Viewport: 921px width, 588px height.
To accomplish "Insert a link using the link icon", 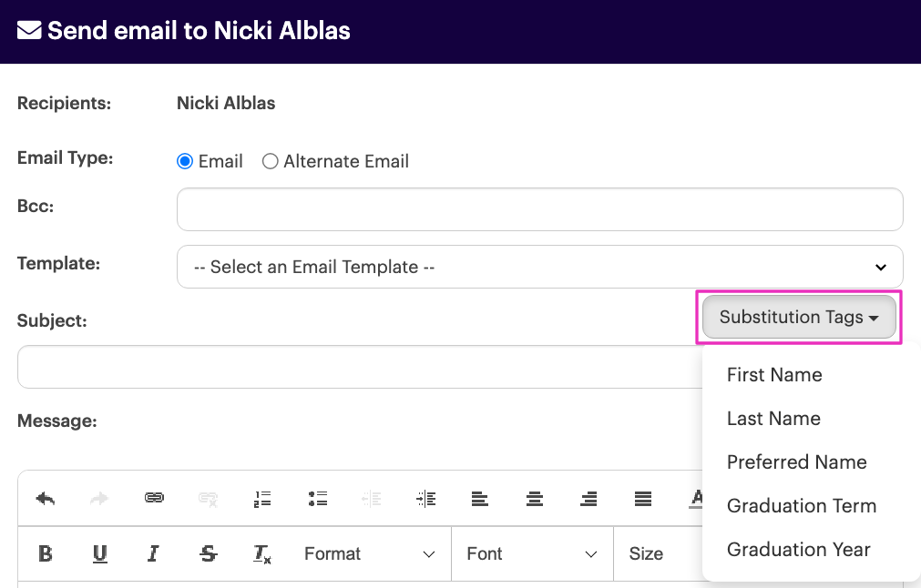I will coord(154,499).
